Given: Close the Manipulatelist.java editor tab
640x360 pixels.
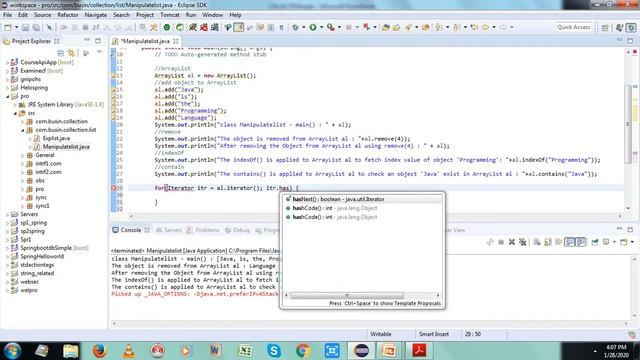Looking at the screenshot, I should point(176,41).
